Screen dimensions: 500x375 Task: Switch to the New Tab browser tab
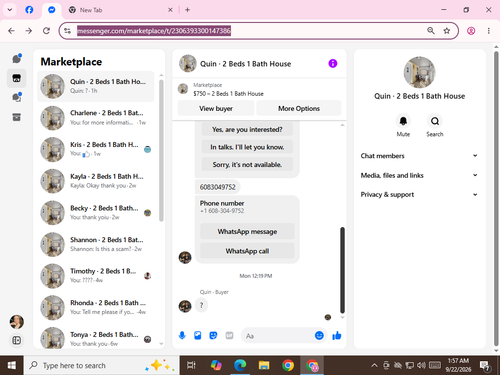pos(120,10)
